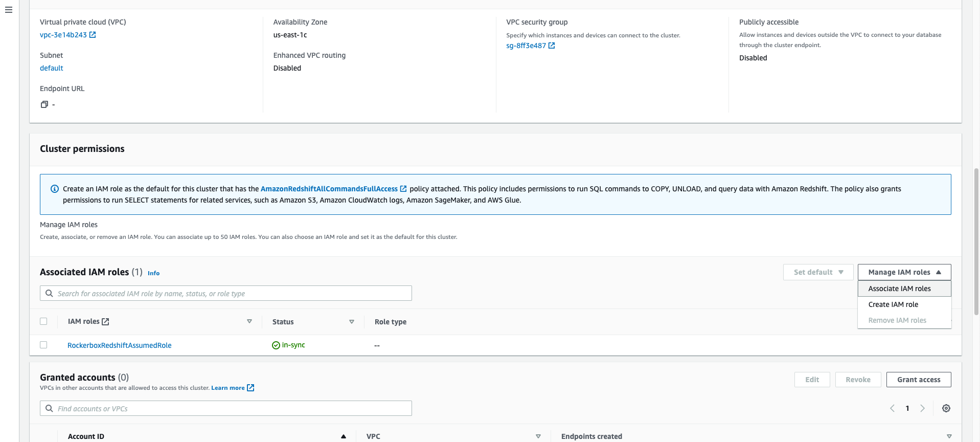The width and height of the screenshot is (980, 442).
Task: Sort the Endpoints created column
Action: tap(949, 436)
